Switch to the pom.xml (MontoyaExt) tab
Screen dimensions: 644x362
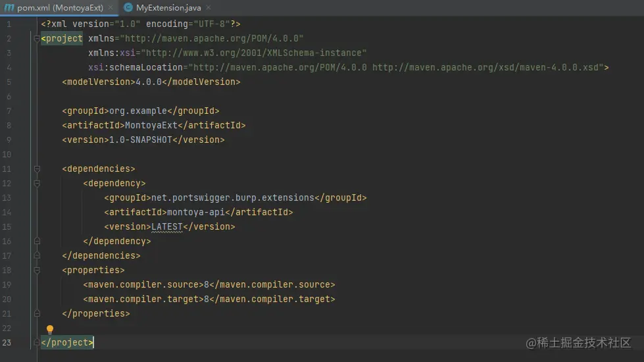click(x=60, y=8)
